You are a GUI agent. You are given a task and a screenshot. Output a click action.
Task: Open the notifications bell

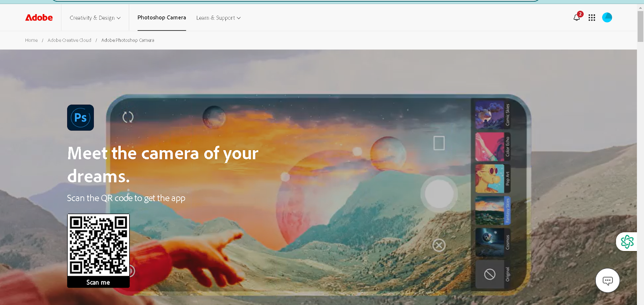pos(577,17)
